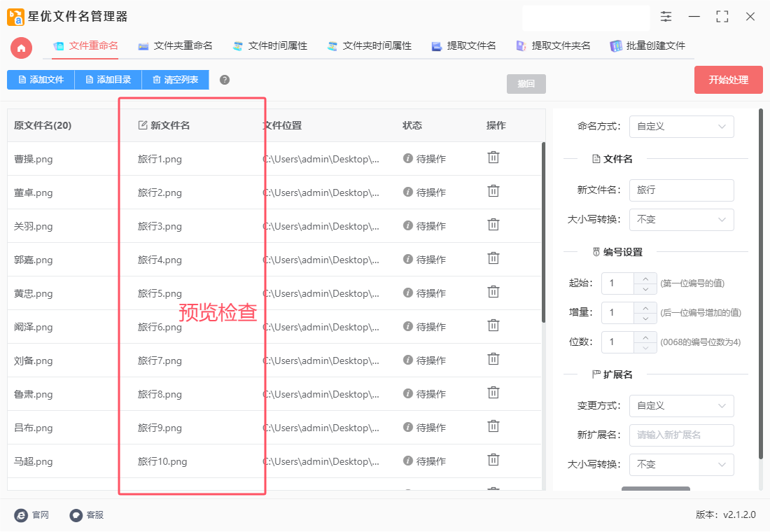The height and width of the screenshot is (532, 770).
Task: Open the 变更方式 dropdown under 扩展名
Action: point(682,406)
